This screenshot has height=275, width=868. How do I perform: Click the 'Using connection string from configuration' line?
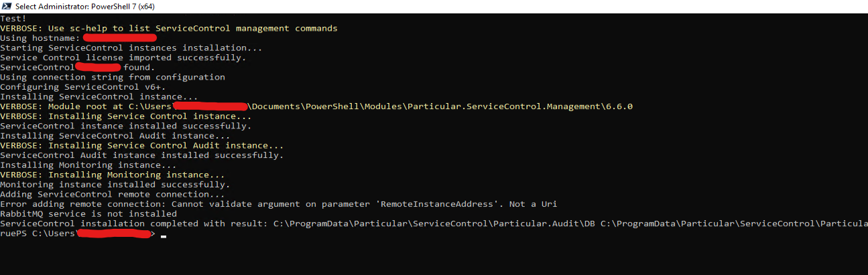coord(113,77)
